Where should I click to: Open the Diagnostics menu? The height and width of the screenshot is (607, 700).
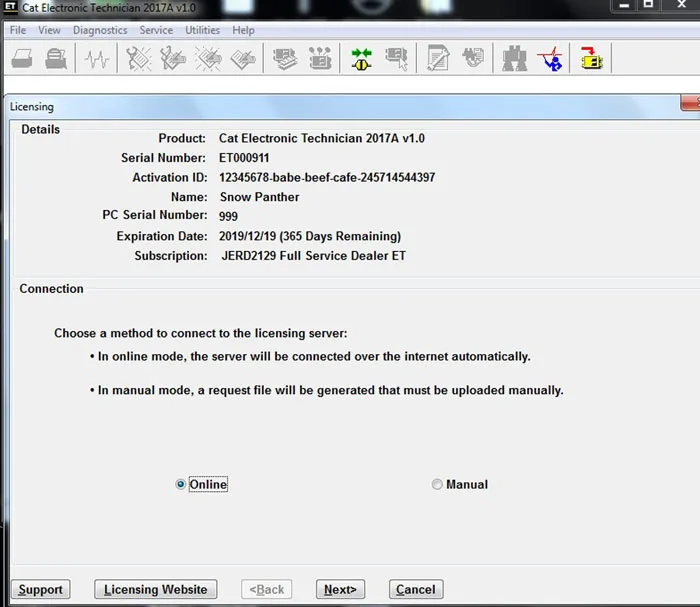pyautogui.click(x=100, y=30)
